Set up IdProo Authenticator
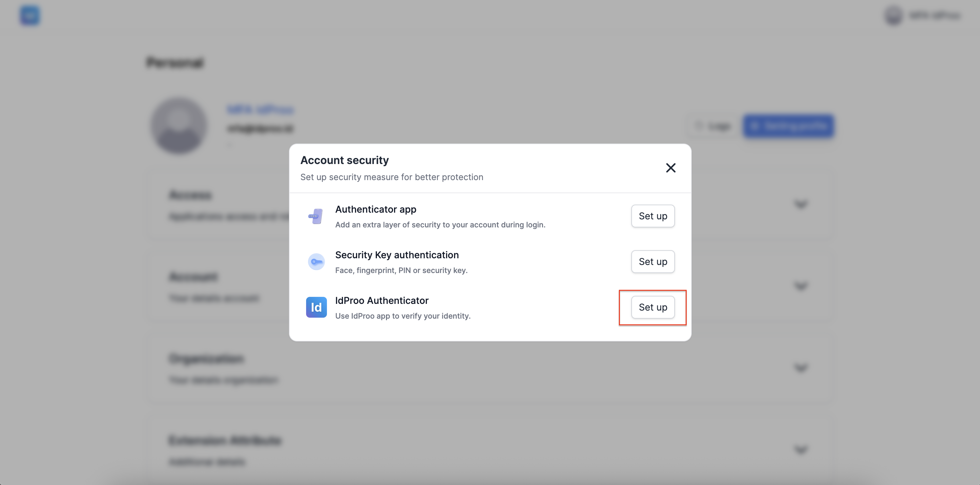 point(653,307)
